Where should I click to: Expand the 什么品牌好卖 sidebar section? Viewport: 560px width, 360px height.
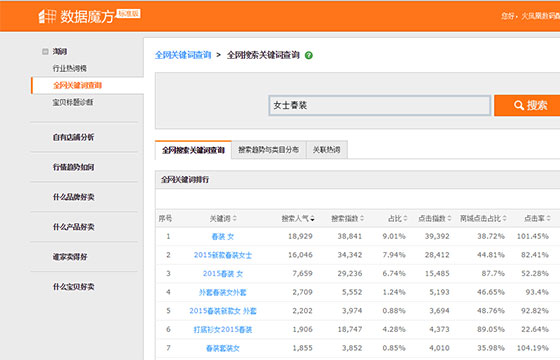[x=73, y=197]
